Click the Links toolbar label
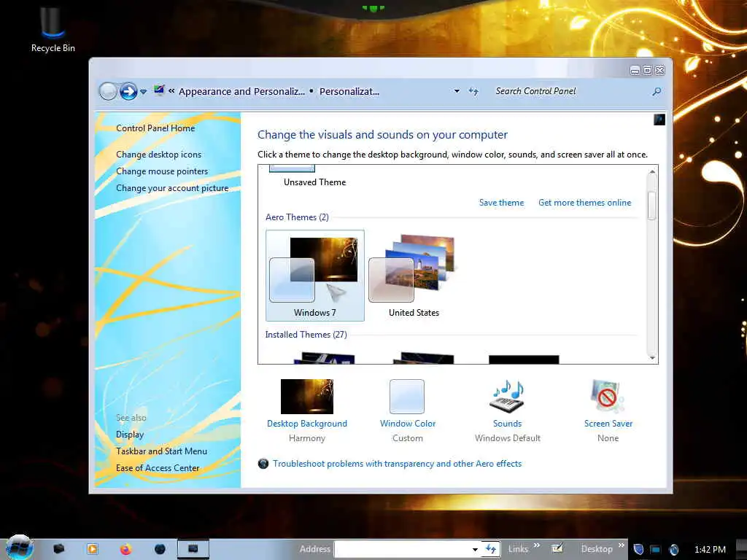 pyautogui.click(x=518, y=549)
